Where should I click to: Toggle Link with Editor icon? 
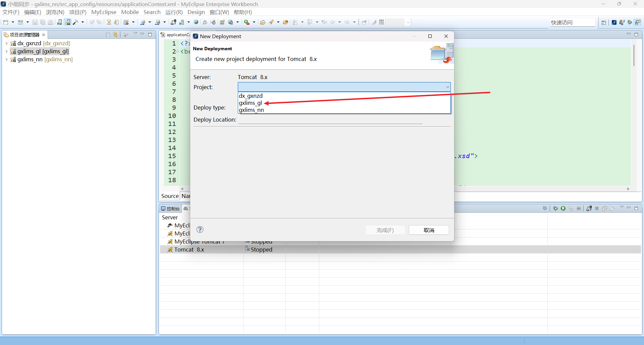tap(116, 34)
